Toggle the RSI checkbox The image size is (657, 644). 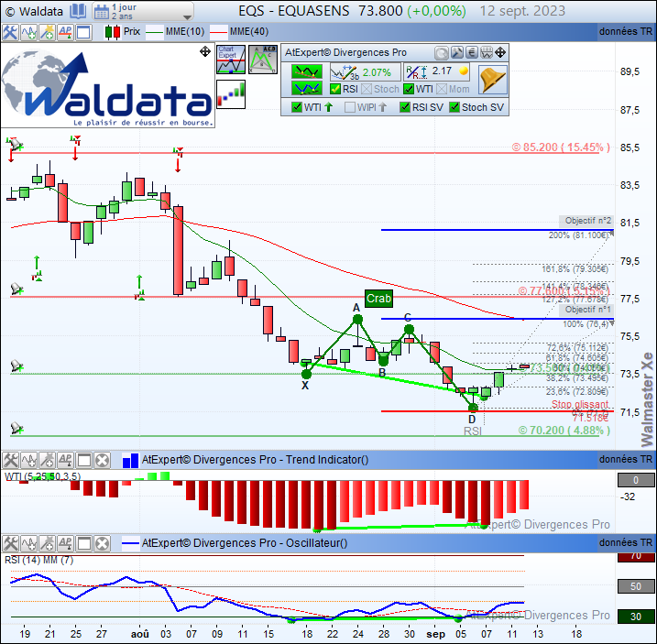[335, 89]
